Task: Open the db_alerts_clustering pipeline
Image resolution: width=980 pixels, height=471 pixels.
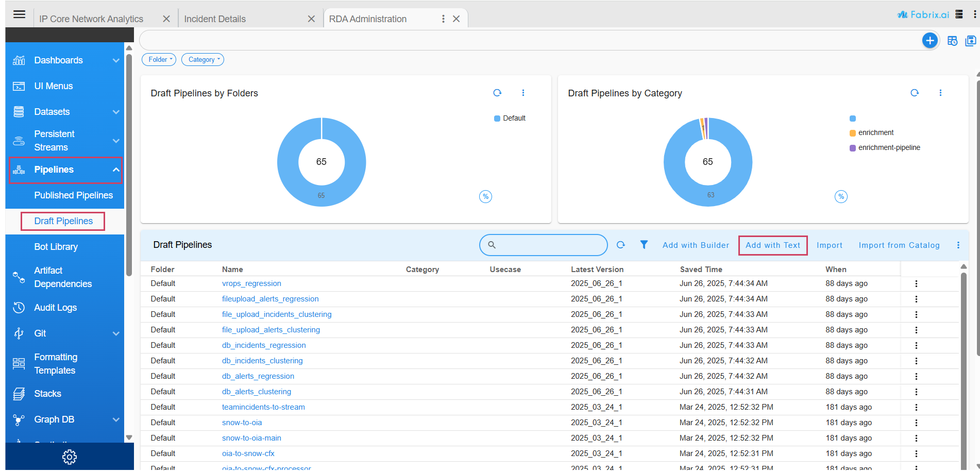Action: tap(256, 391)
